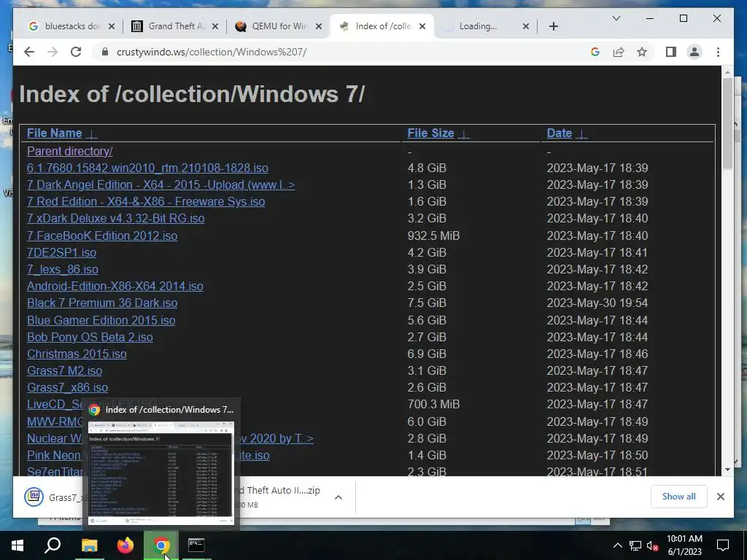
Task: Open the network status tray icon
Action: tap(635, 545)
